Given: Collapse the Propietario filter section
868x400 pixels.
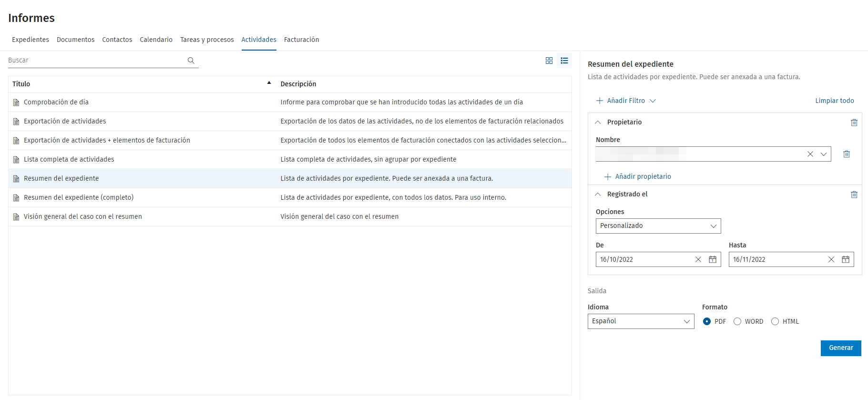Looking at the screenshot, I should click(x=598, y=123).
